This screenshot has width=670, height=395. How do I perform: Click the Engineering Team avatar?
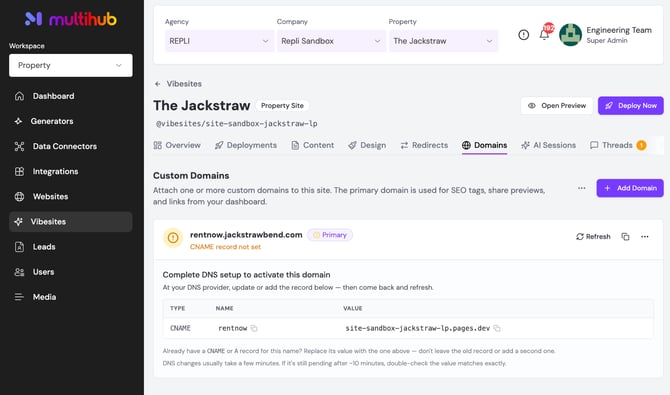570,35
